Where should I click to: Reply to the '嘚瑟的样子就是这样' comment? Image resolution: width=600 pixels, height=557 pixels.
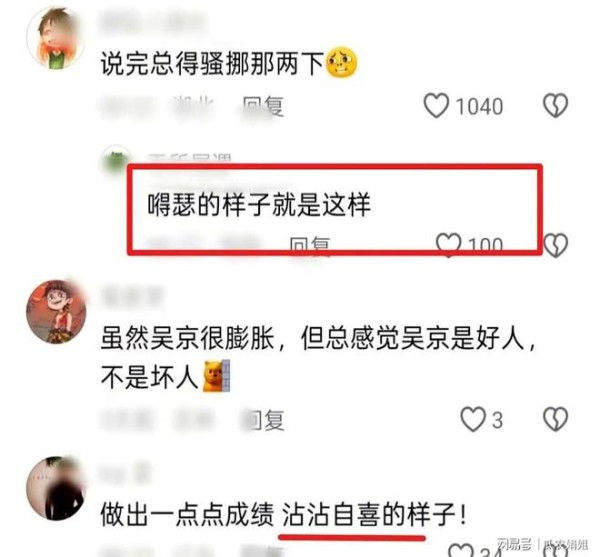[x=310, y=244]
